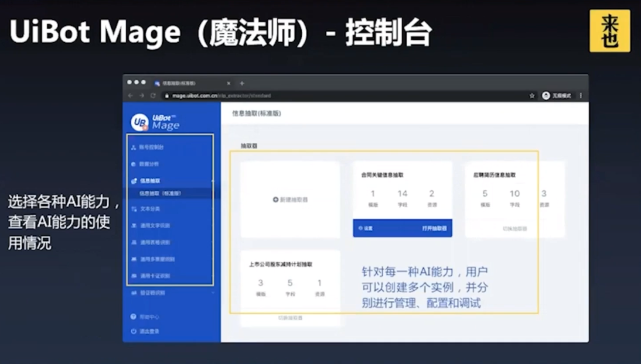Click 切换抽取器 on 应聘简历信息抽取 card
Screen dimensions: 641x364
[514, 229]
